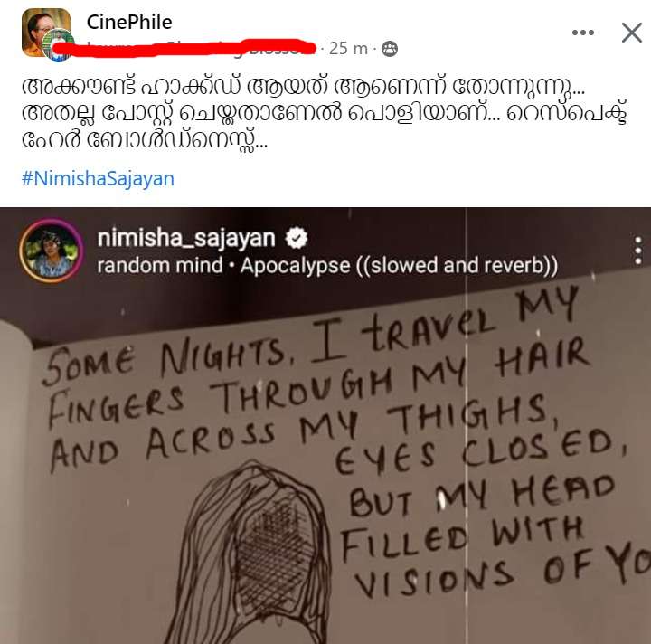651x644 pixels.
Task: Click the red-scribbled poster name
Action: 184,48
